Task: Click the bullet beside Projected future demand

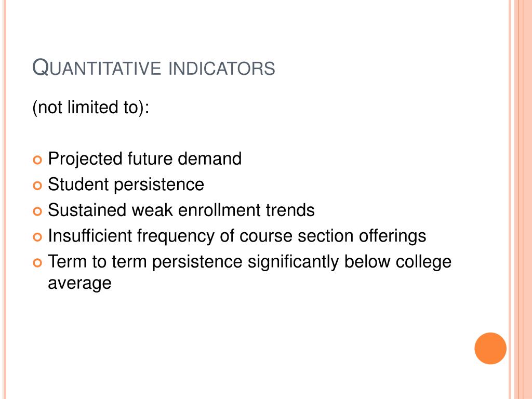Action: 37,160
